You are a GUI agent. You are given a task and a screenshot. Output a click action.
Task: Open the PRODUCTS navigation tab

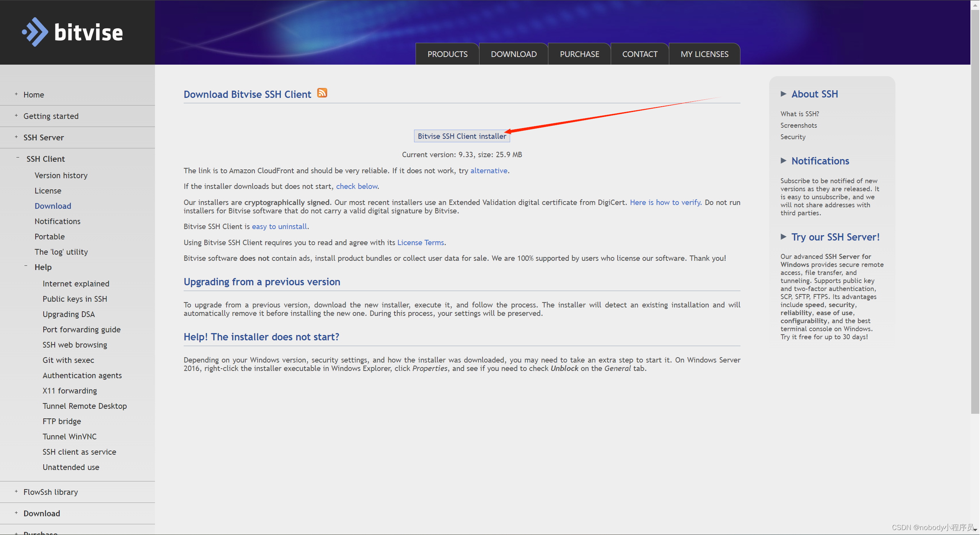point(447,54)
